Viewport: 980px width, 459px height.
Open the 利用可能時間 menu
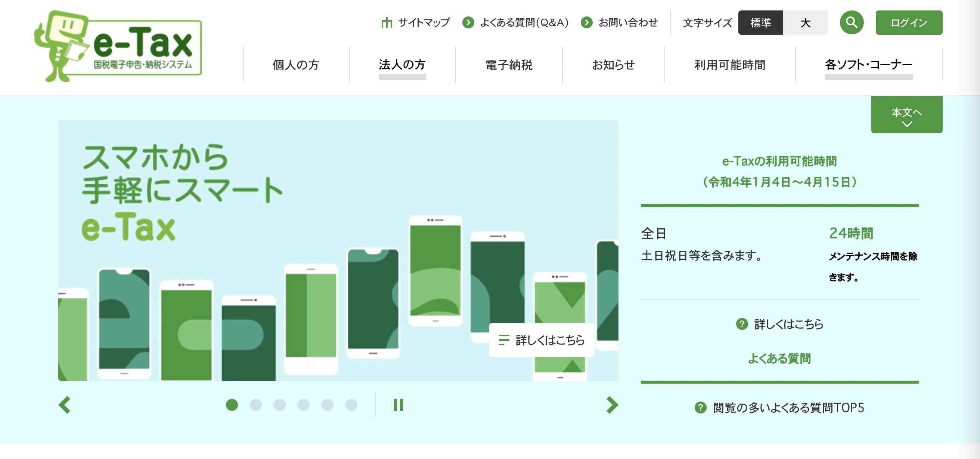(x=730, y=65)
